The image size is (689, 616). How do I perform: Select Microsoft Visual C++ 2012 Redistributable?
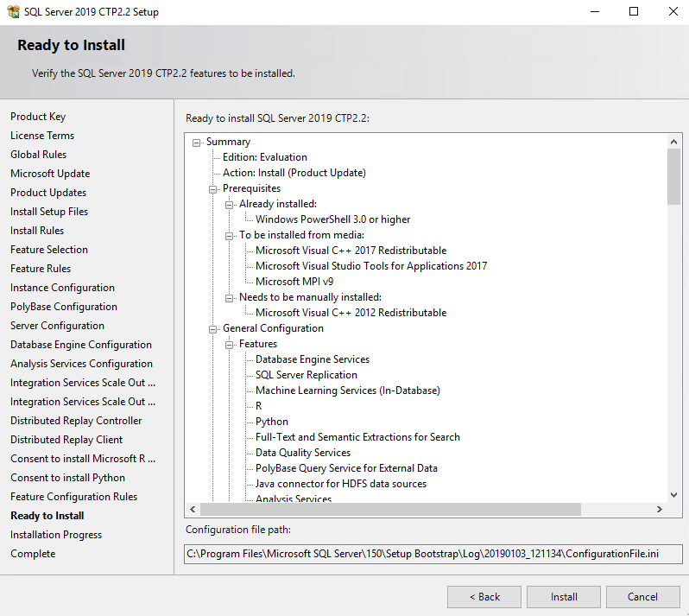[x=351, y=313]
